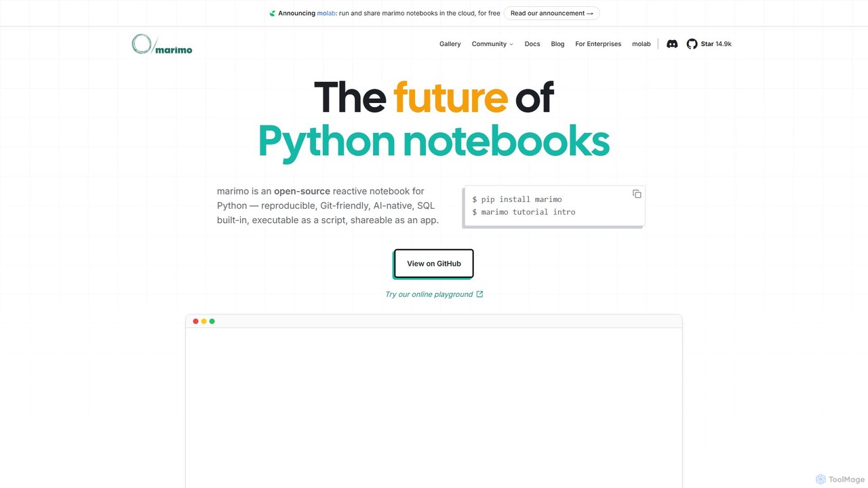Open the Blog page

point(557,44)
